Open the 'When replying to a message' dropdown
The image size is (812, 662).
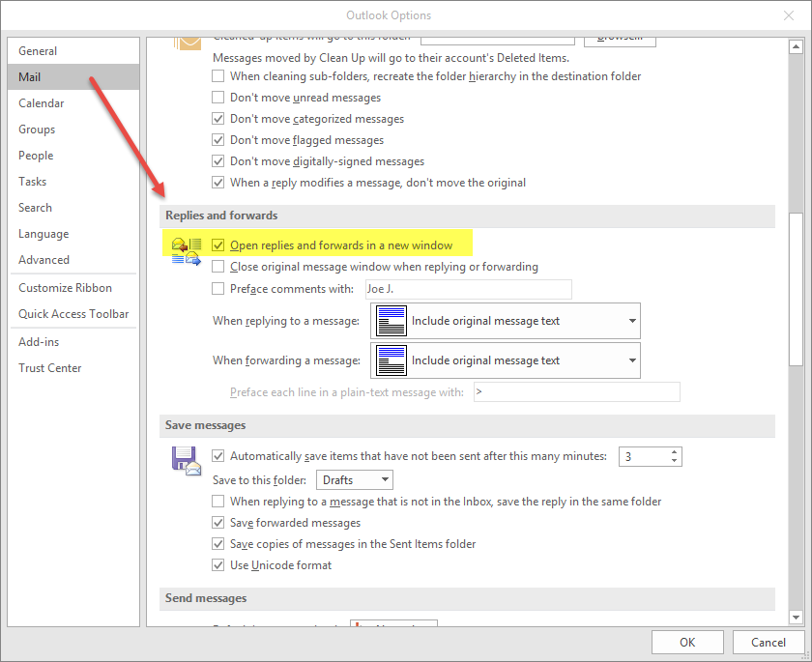(x=506, y=321)
